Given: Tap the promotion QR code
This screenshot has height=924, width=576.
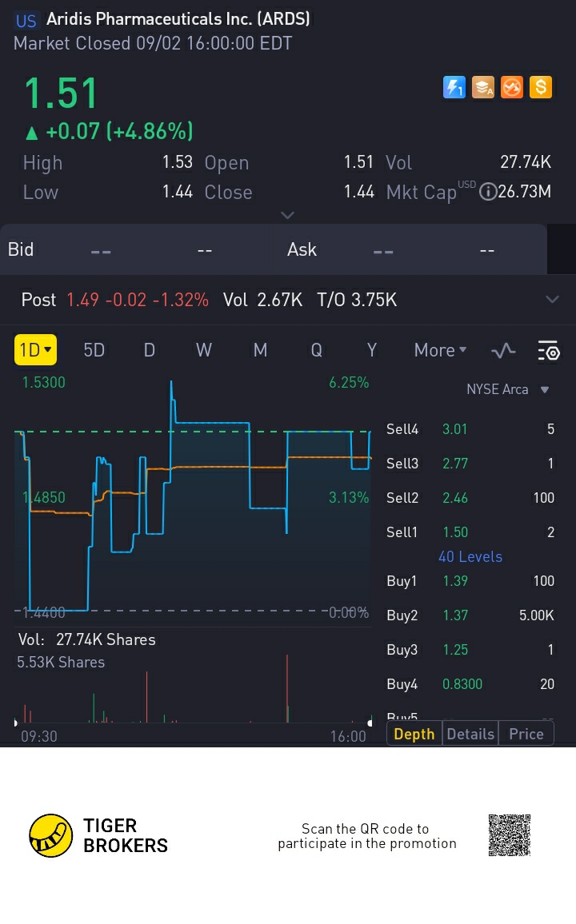Looking at the screenshot, I should tap(510, 835).
